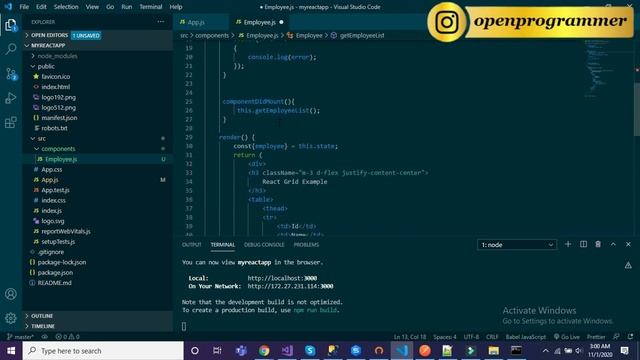
Task: Maximize the terminal panel with up chevron
Action: click(613, 244)
